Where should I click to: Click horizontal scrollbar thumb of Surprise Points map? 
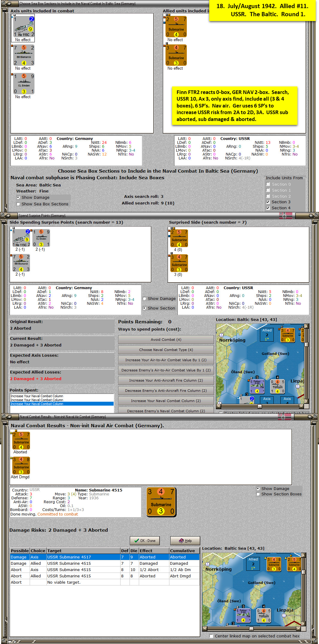260,406
